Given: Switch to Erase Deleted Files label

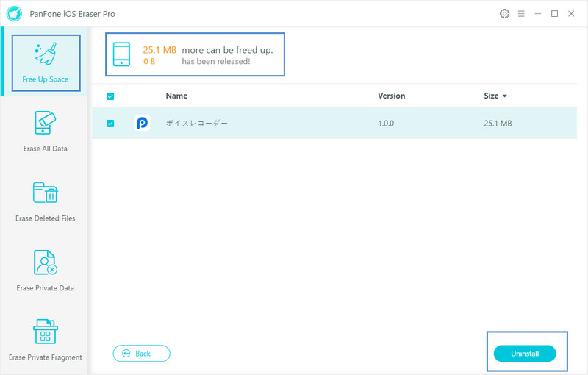Looking at the screenshot, I should [x=46, y=218].
